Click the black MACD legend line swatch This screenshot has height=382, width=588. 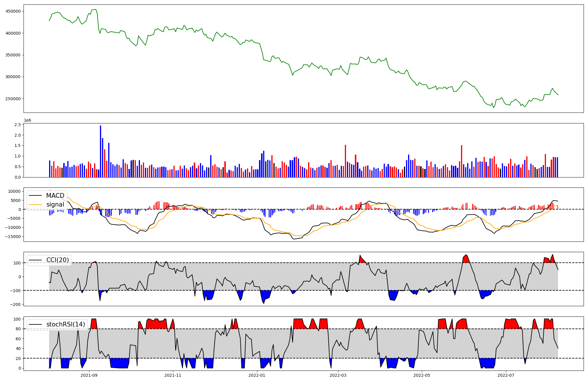tap(36, 196)
